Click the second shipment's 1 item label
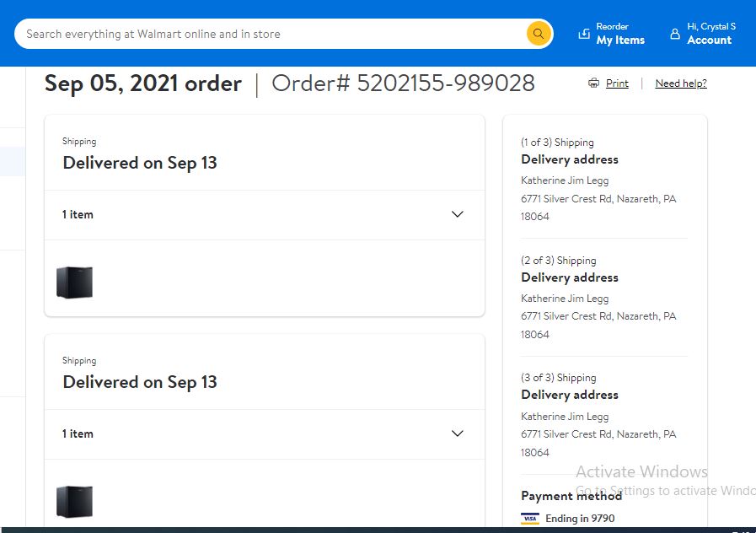The height and width of the screenshot is (533, 756). (x=78, y=433)
